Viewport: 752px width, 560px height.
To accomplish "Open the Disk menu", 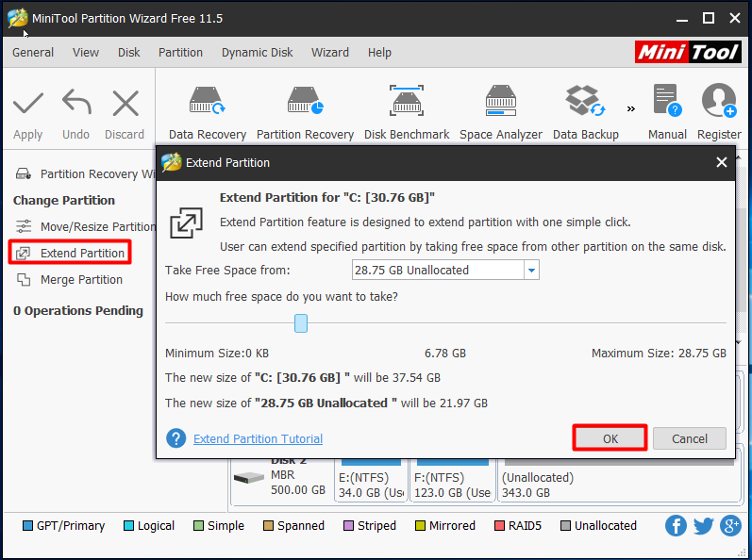I will (129, 52).
